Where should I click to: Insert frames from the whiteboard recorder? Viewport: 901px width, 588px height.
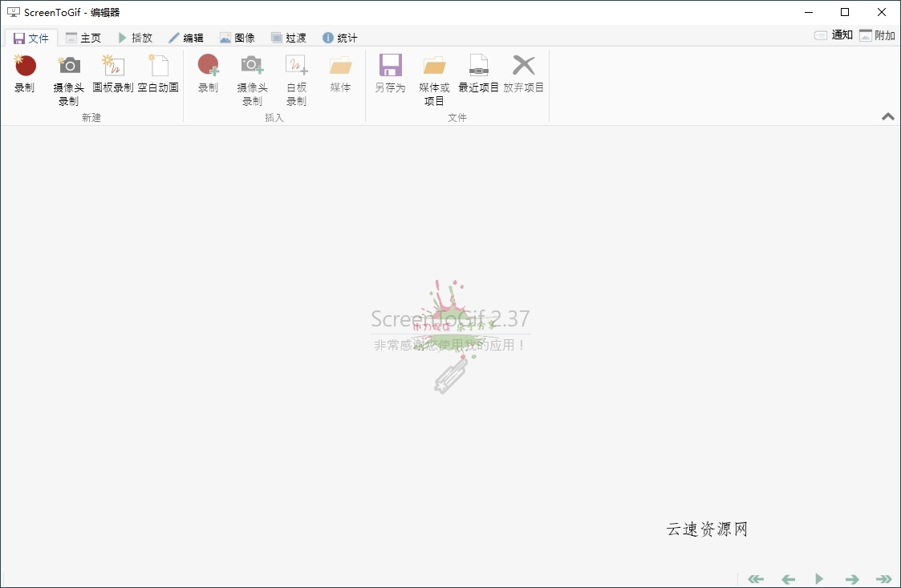295,80
